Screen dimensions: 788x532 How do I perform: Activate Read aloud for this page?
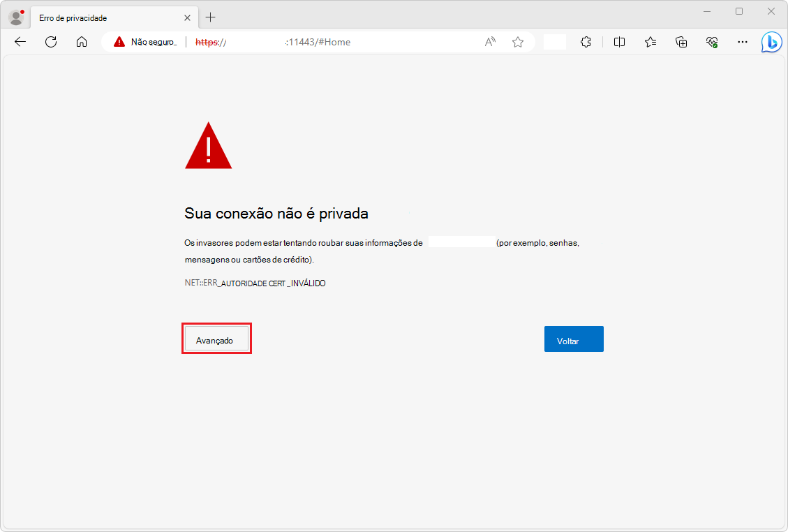pyautogui.click(x=490, y=42)
